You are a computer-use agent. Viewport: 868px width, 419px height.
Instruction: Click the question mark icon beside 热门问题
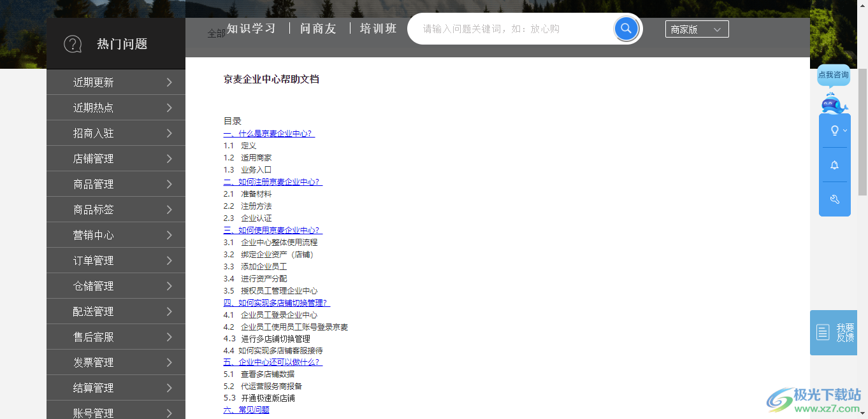click(73, 44)
